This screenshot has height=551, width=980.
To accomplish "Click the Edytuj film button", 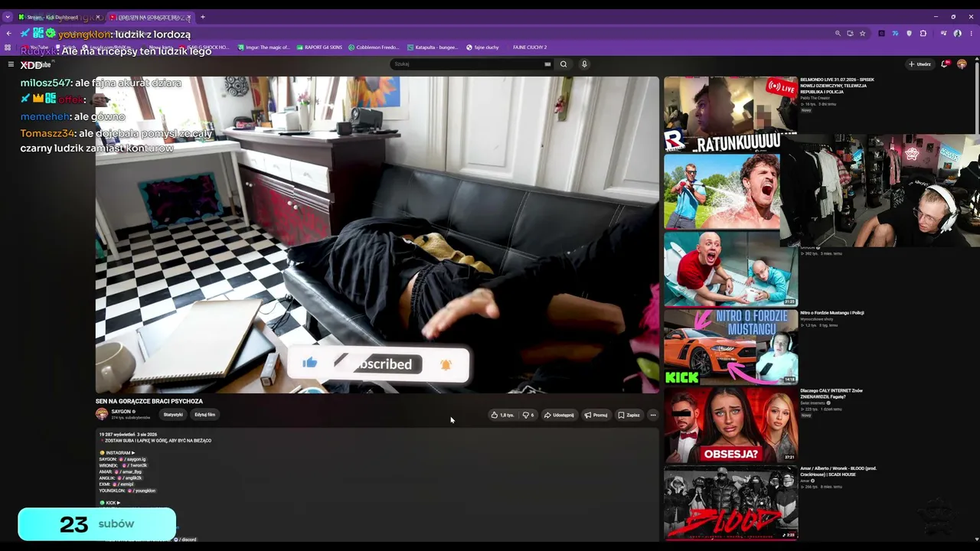I will click(x=205, y=415).
